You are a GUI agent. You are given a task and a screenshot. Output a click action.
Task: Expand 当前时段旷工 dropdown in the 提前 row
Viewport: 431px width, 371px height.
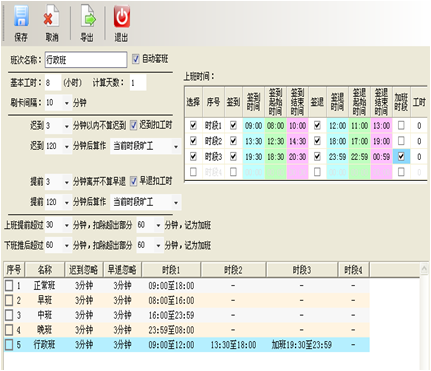click(176, 202)
